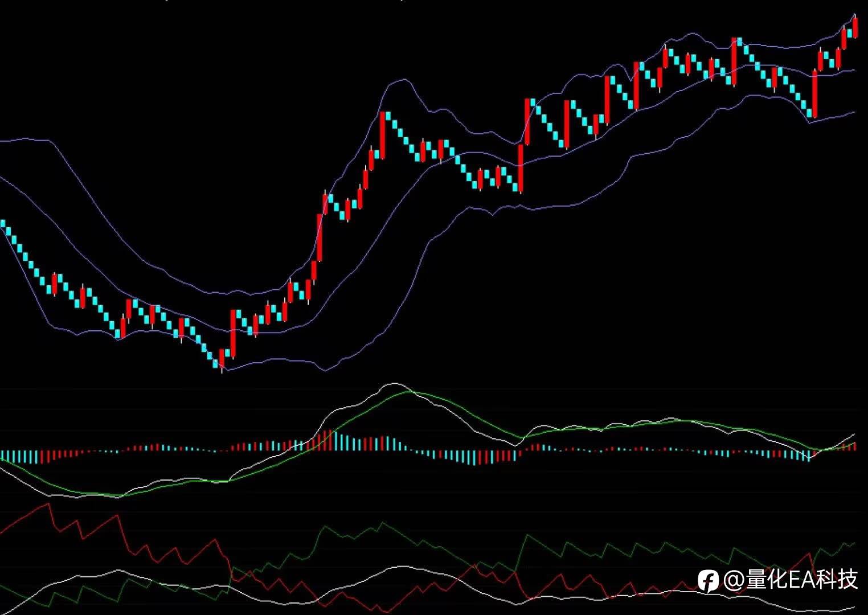Viewport: 868px width, 615px height.
Task: Click the deepest negative MACD histogram bar
Action: click(474, 457)
